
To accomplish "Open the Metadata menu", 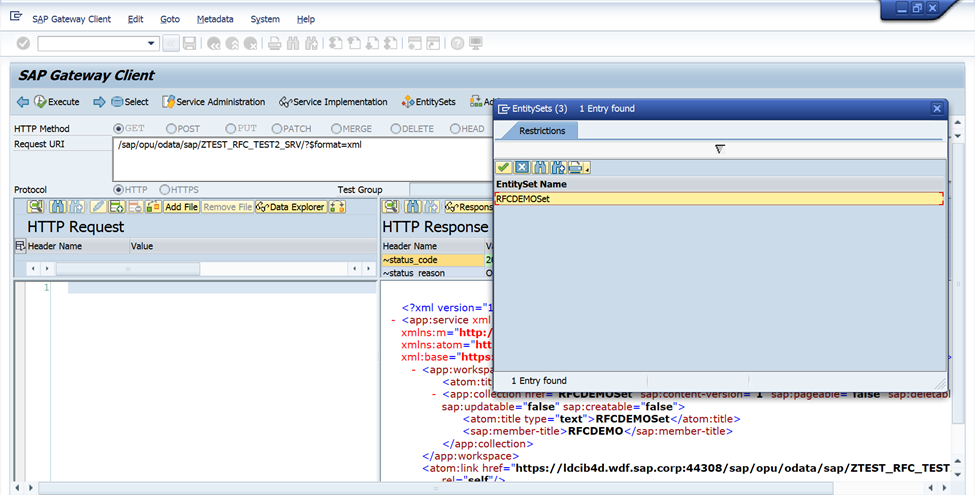I will pyautogui.click(x=215, y=19).
